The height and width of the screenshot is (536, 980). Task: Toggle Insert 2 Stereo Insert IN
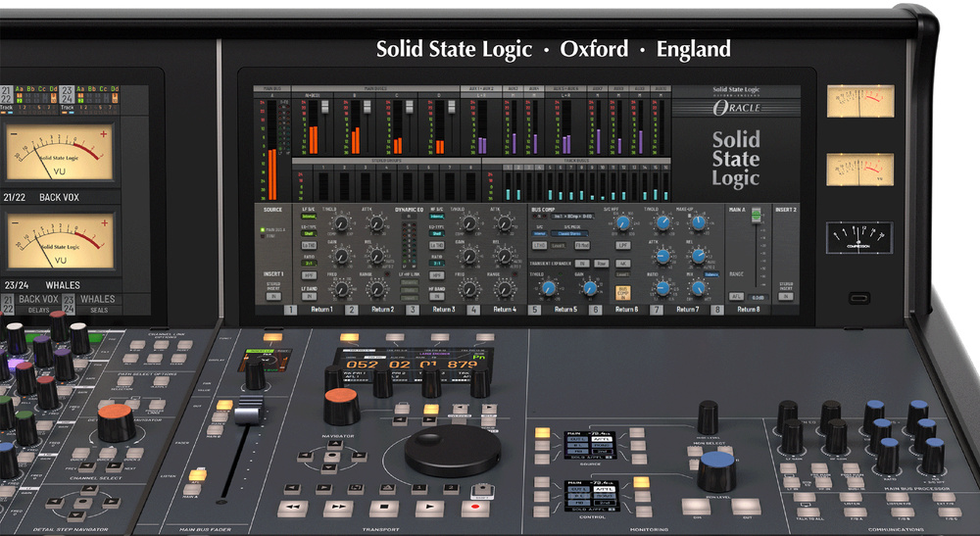click(x=786, y=296)
